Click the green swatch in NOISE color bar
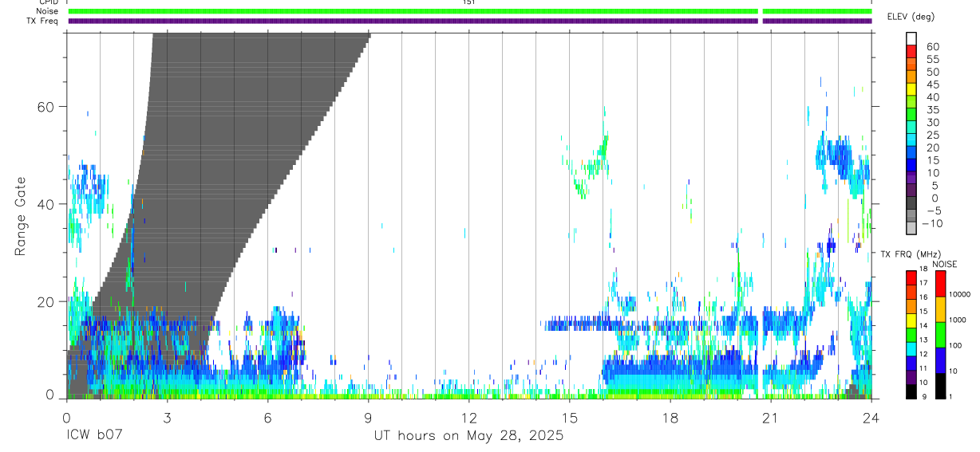This screenshot has height=452, width=980. [940, 334]
